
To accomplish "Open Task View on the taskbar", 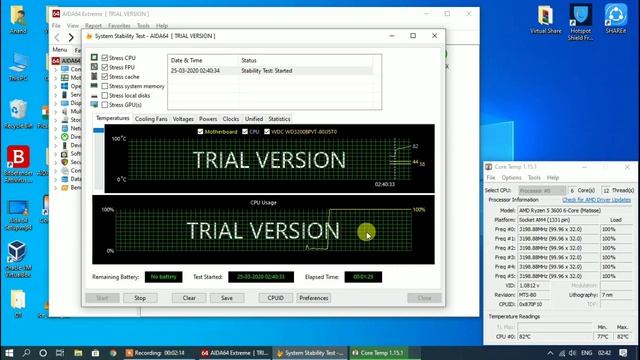I will pos(60,353).
